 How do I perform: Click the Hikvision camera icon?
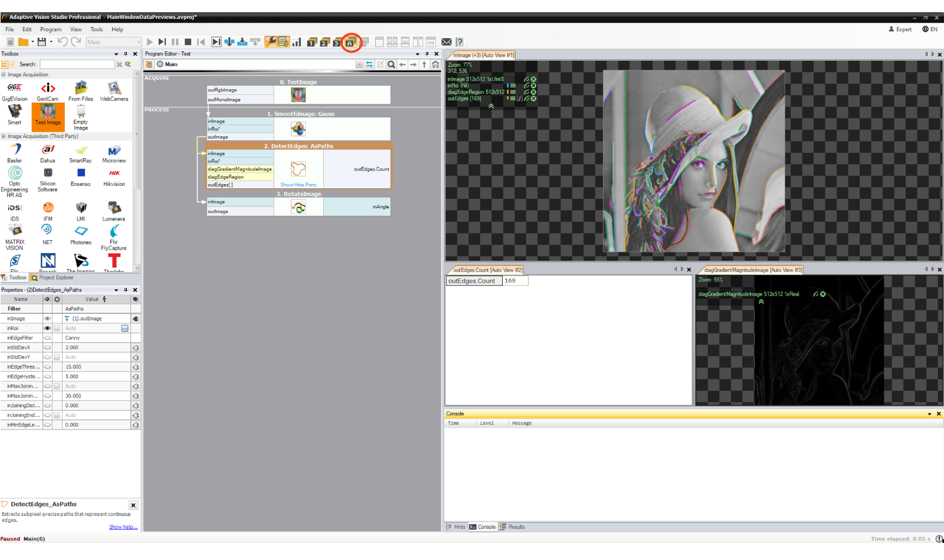114,176
